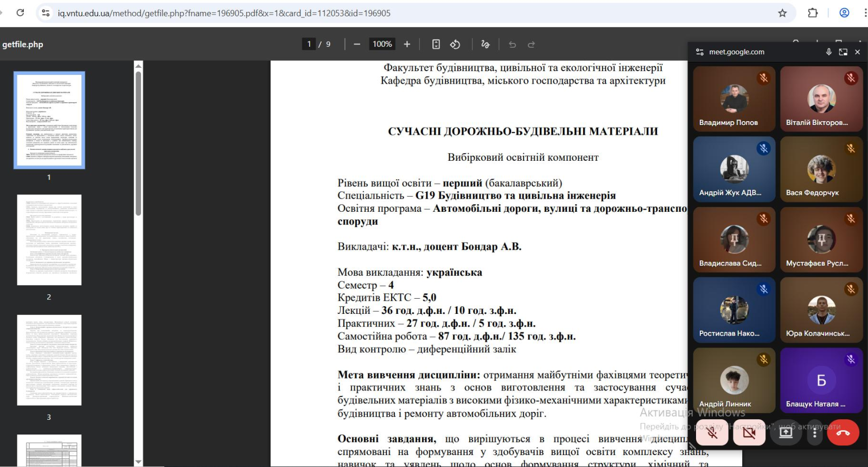This screenshot has width=868, height=467.
Task: Activate the draw annotation tool
Action: point(485,45)
